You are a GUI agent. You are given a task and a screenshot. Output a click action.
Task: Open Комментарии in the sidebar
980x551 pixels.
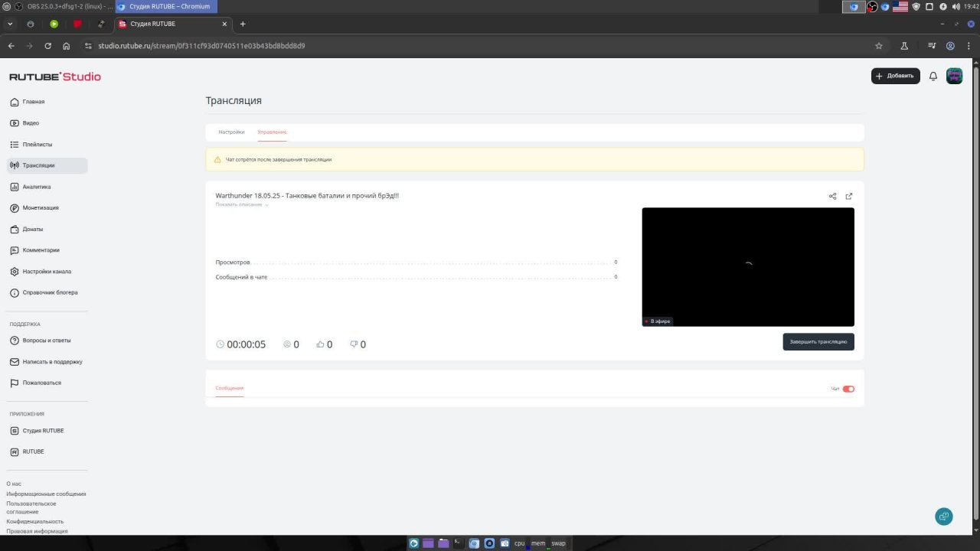(x=34, y=250)
